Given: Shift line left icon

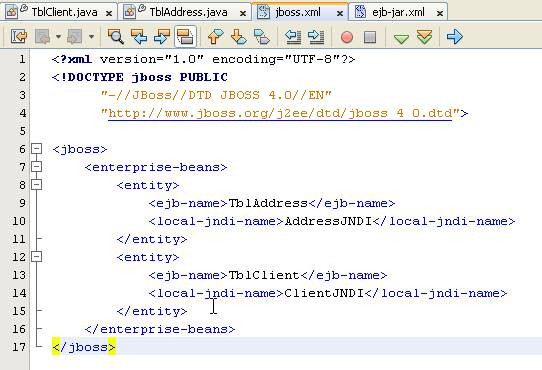Looking at the screenshot, I should [293, 36].
